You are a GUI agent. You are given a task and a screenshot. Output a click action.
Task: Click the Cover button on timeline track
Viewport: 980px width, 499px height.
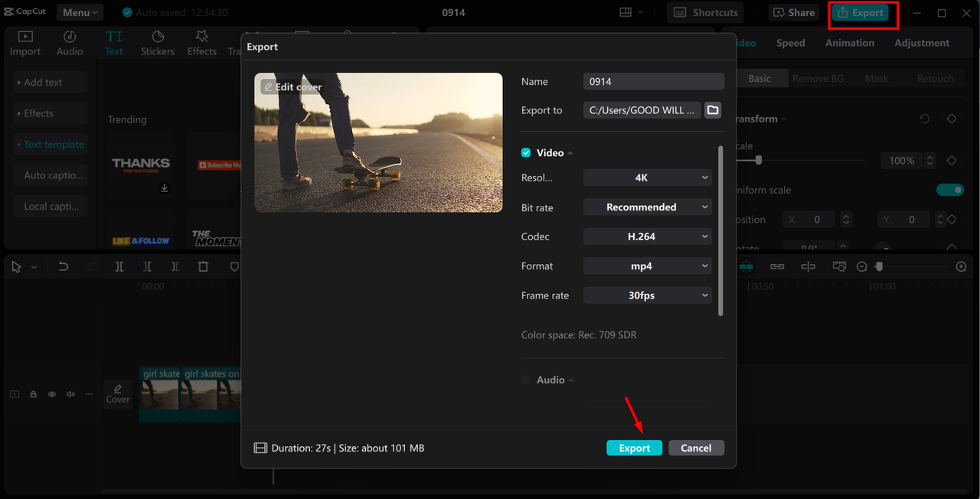click(x=118, y=394)
